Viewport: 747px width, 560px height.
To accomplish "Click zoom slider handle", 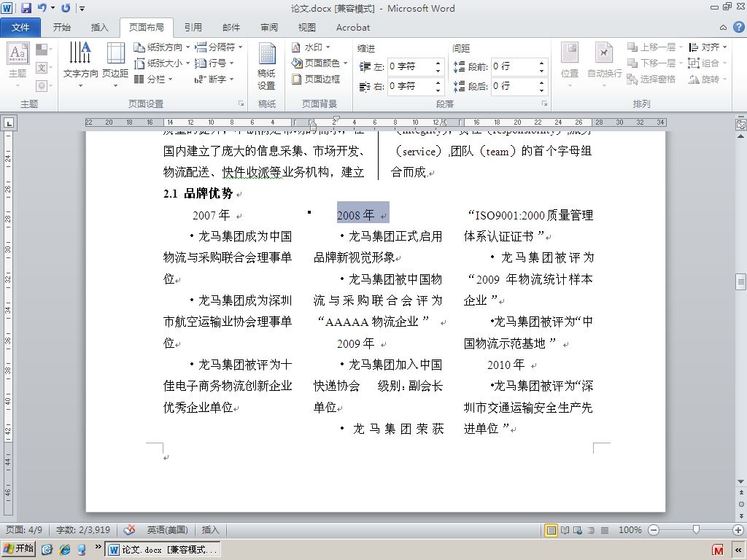I will coord(696,529).
